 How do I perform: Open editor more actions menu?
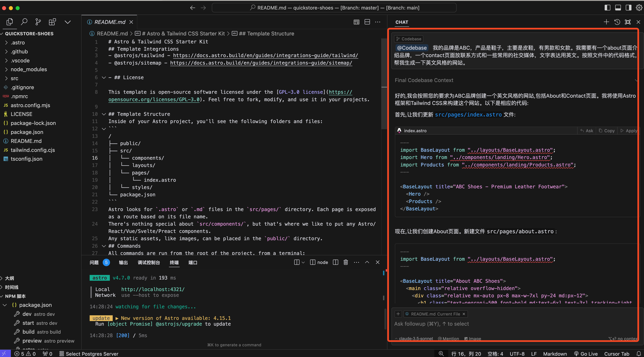point(377,22)
